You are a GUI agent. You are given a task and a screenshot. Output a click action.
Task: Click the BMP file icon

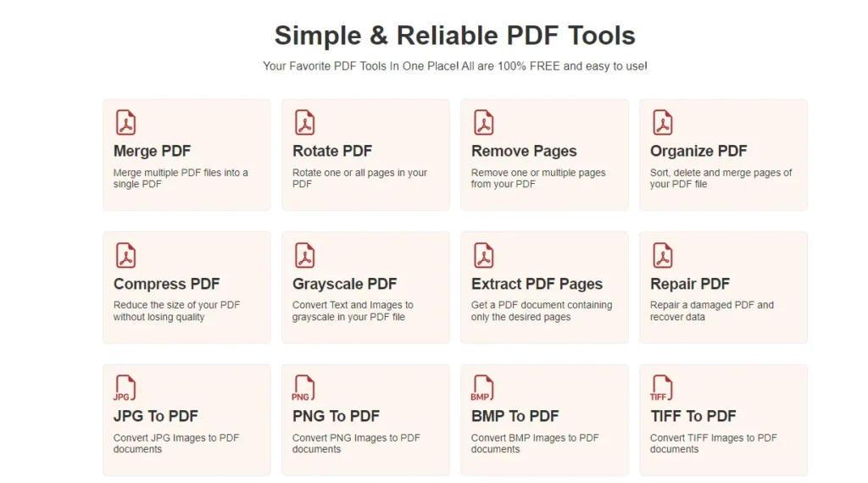click(x=482, y=388)
